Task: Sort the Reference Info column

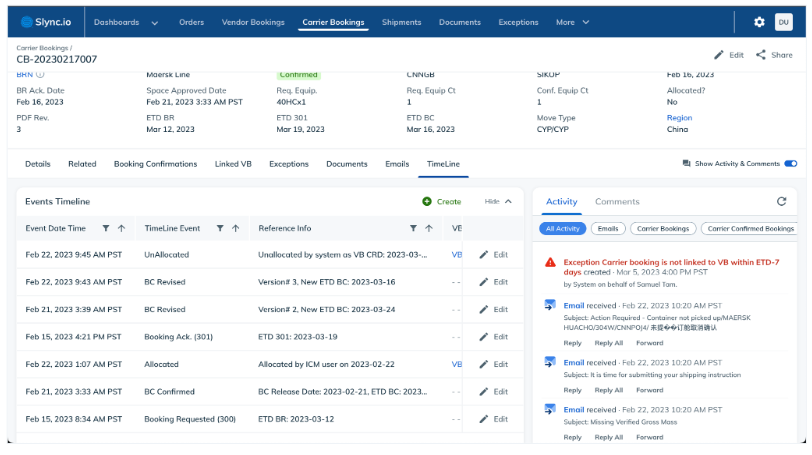Action: click(x=429, y=228)
